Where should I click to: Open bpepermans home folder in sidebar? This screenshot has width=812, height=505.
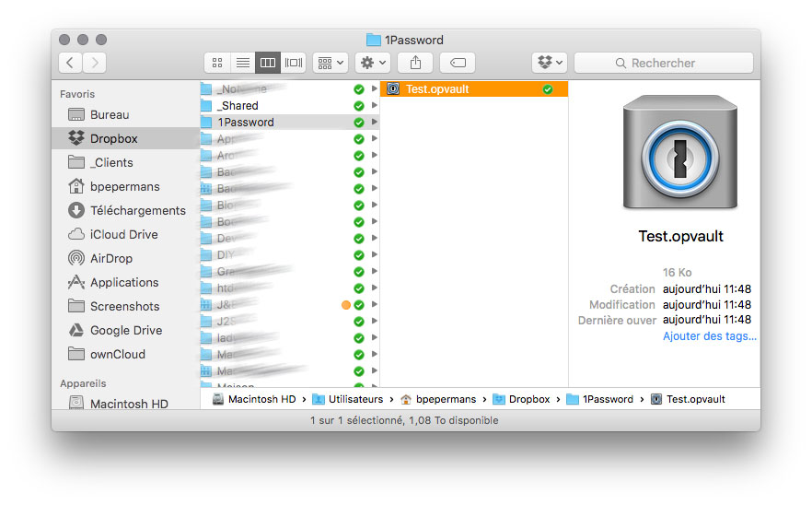tap(126, 186)
